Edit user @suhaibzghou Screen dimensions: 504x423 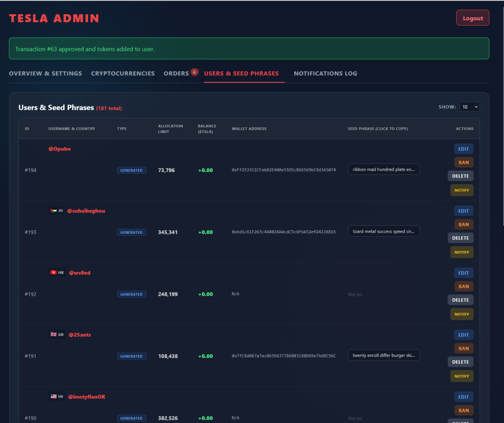coord(464,211)
